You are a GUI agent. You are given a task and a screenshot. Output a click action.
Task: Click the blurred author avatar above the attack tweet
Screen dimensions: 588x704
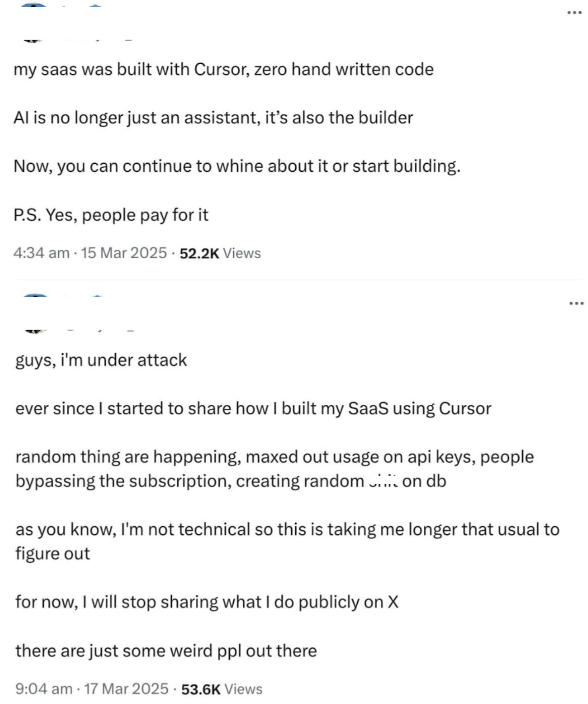tap(33, 313)
